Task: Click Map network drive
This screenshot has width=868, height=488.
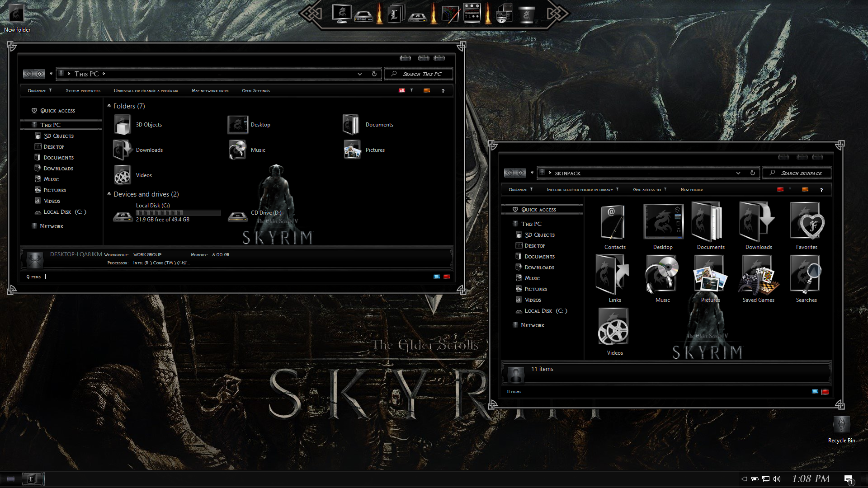Action: [210, 90]
